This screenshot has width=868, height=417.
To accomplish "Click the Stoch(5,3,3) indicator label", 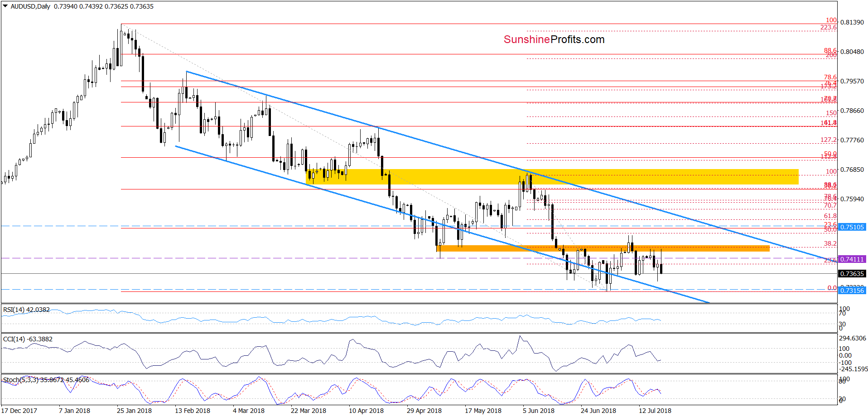I will (x=46, y=380).
